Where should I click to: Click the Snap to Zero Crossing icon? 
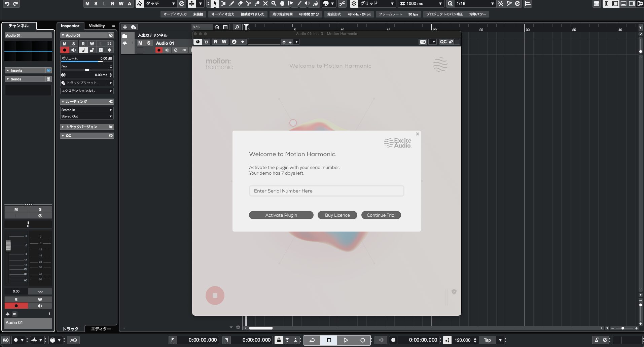pyautogui.click(x=342, y=4)
